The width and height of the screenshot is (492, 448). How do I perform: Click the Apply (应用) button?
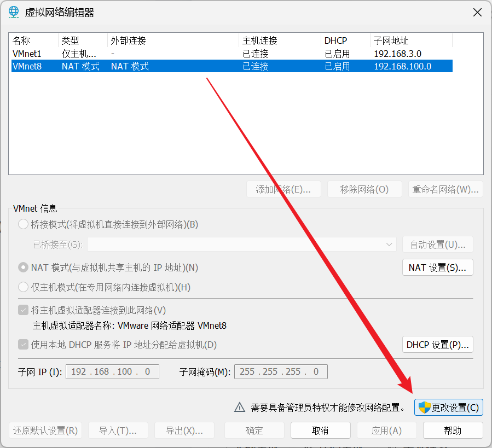click(x=386, y=430)
